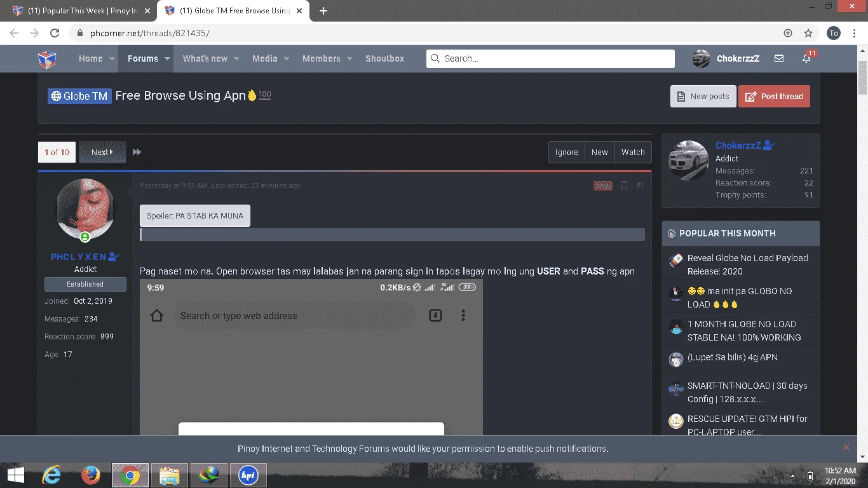Bookmark this page with the star icon
The image size is (868, 488).
[808, 33]
